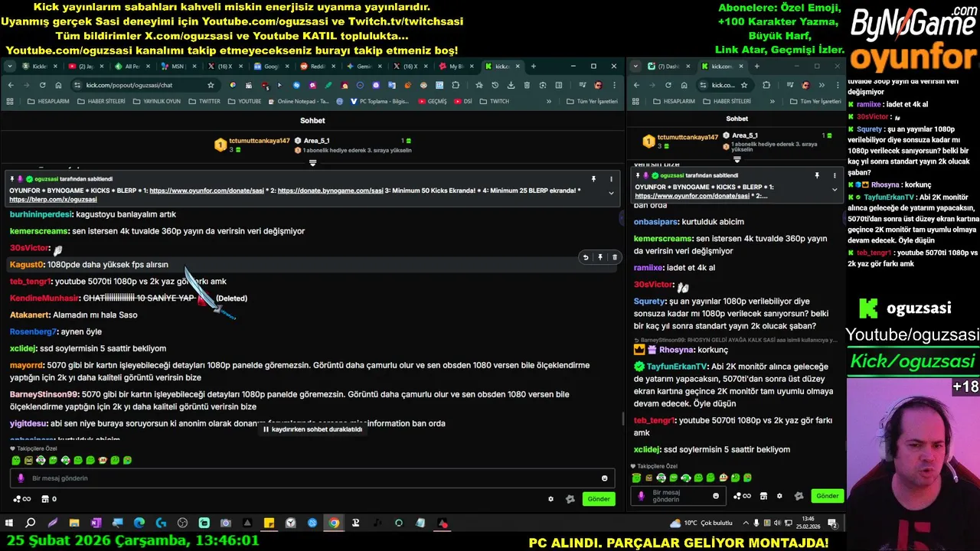Screen dimensions: 980x551
Task: Select the first green emote in left chat
Action: [x=16, y=461]
